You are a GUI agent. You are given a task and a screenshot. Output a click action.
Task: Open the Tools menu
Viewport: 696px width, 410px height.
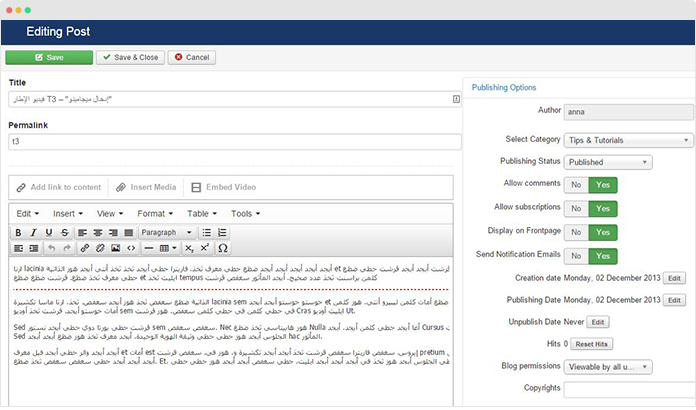tap(245, 214)
